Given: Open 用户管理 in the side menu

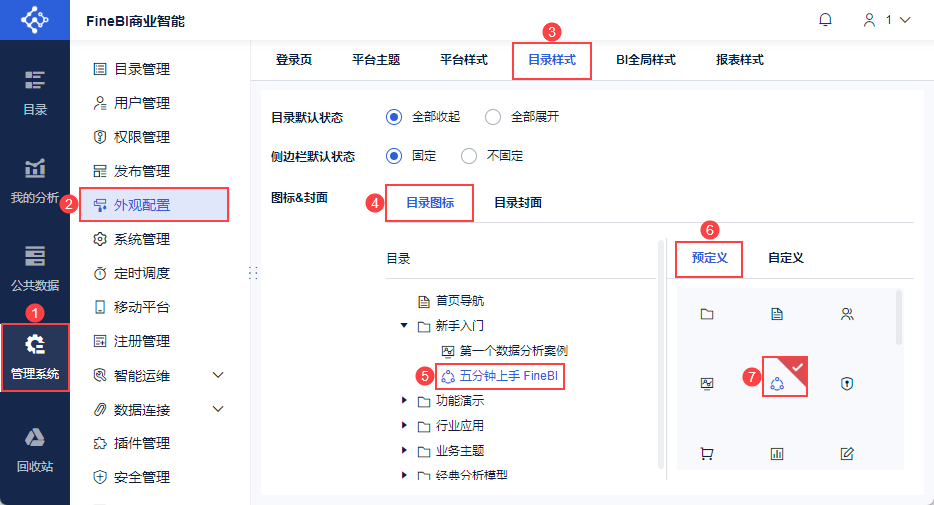Looking at the screenshot, I should point(142,103).
